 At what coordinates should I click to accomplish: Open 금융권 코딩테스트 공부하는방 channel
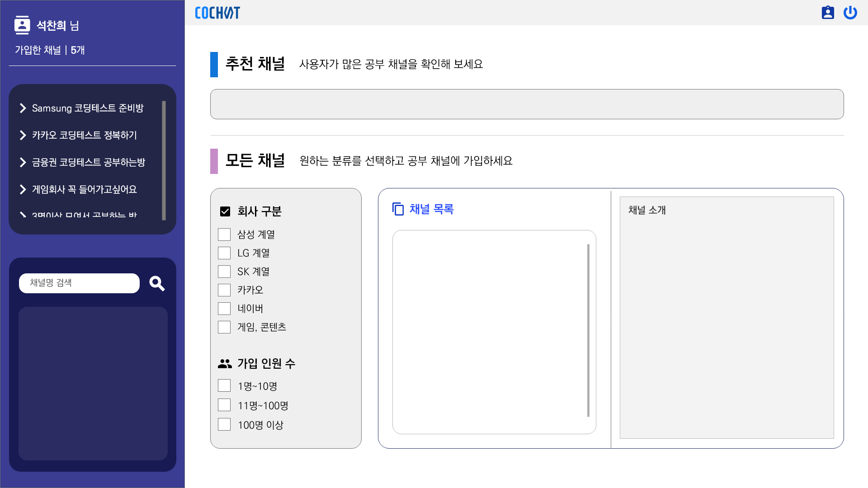pos(88,162)
